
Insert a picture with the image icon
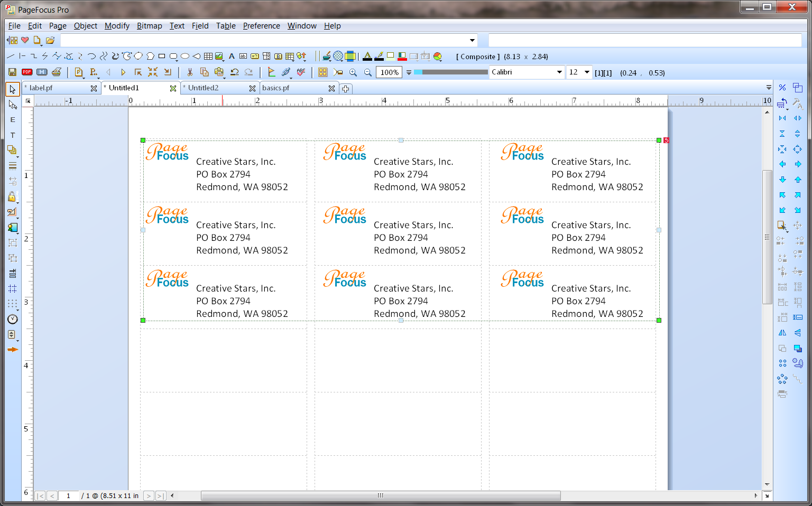[219, 56]
